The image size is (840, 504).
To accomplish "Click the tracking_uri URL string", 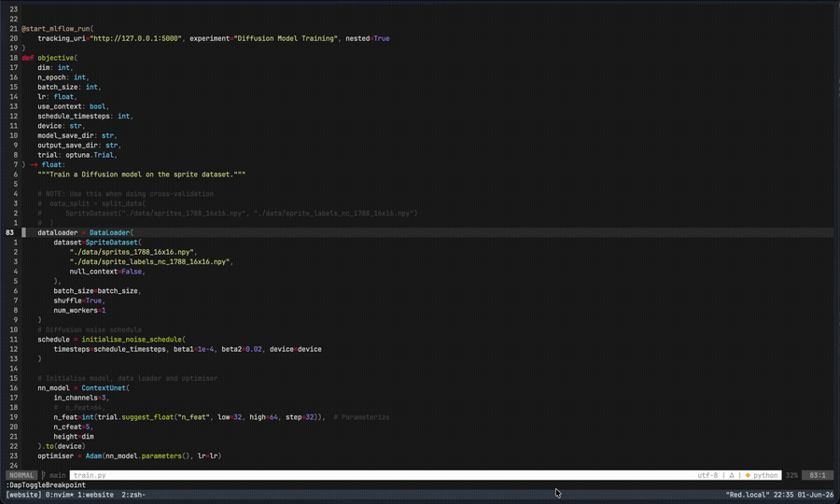I will pos(136,38).
